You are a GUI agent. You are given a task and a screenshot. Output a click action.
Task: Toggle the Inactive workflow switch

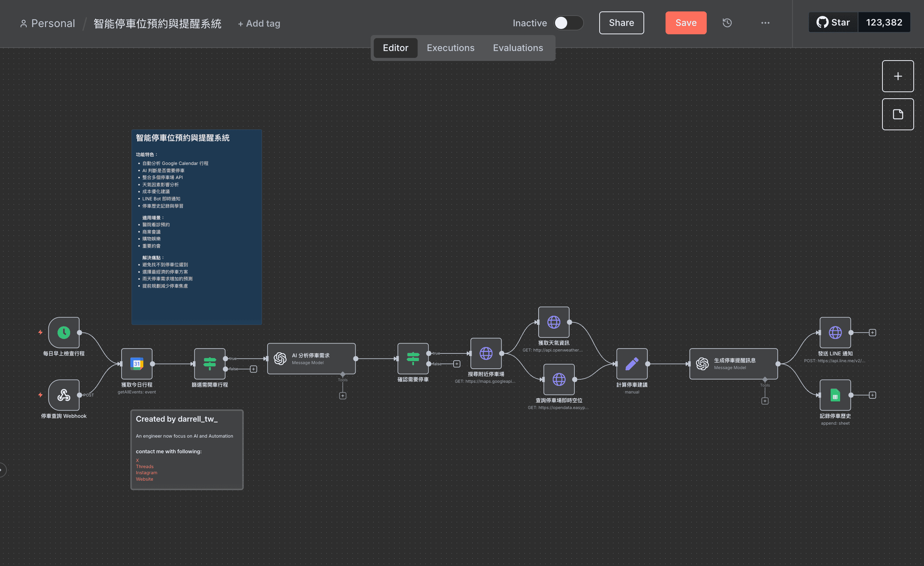click(x=568, y=23)
